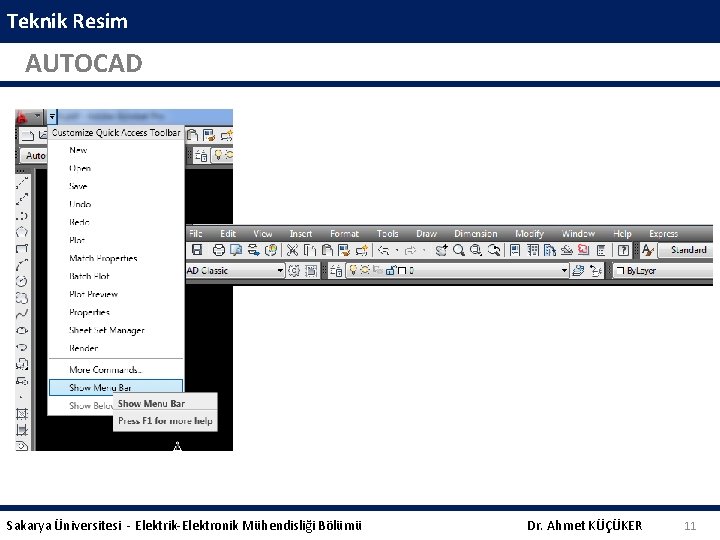Open dropdown arrow beside red A logo

tap(38, 116)
